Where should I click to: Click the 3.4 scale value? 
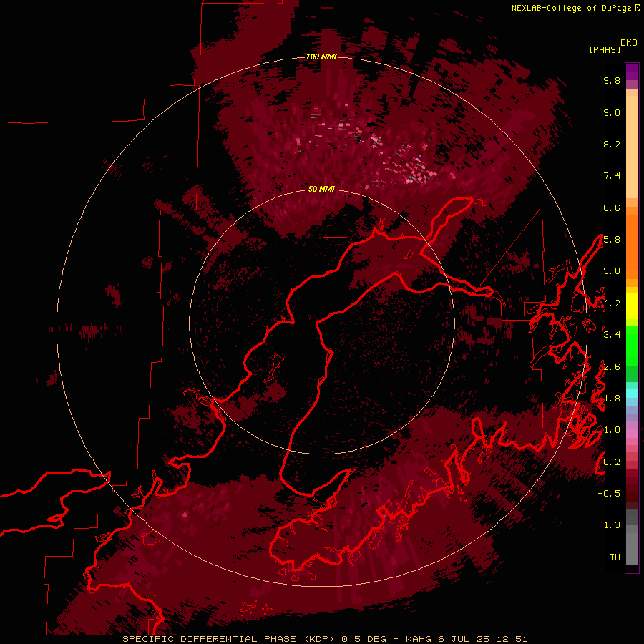(612, 335)
